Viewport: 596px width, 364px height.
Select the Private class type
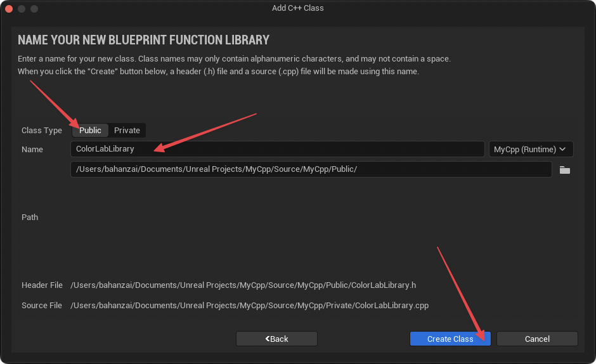coord(127,131)
